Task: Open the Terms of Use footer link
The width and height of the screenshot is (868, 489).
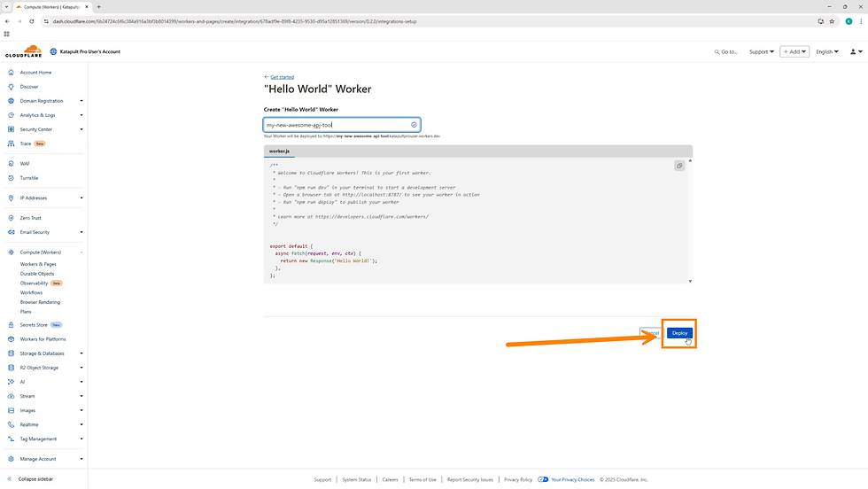Action: 422,479
